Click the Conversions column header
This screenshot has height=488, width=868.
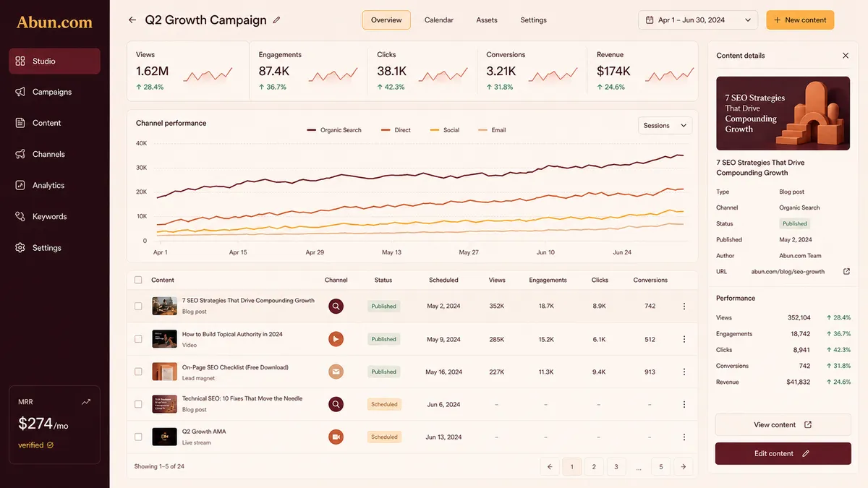(x=650, y=280)
